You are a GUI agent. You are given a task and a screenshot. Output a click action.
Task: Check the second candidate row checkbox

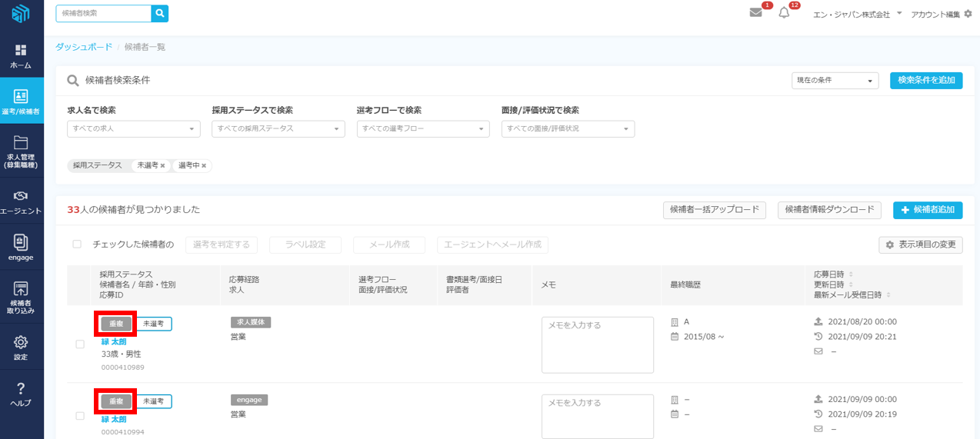pyautogui.click(x=80, y=416)
